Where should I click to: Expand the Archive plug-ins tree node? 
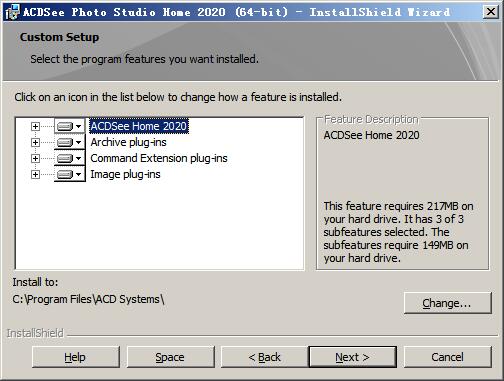[x=35, y=142]
